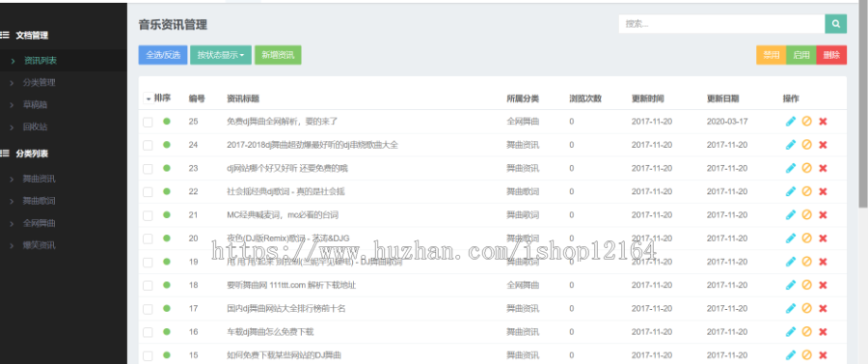This screenshot has height=364, width=868.
Task: Click the green status dot of article 25
Action: [x=167, y=122]
